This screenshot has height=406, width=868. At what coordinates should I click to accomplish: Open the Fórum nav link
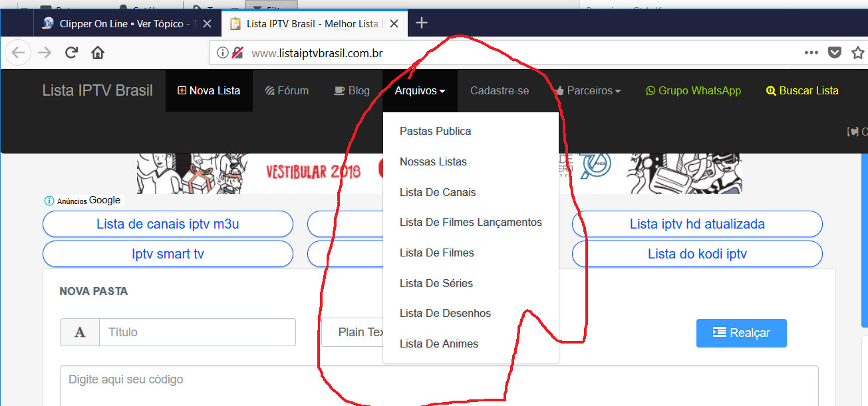287,90
